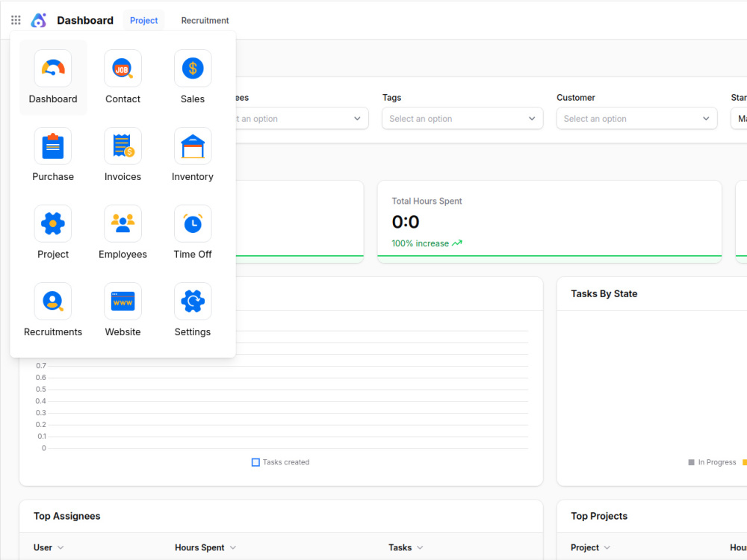Screen dimensions: 747x560
Task: Open the Recruitments app icon
Action: pos(53,301)
